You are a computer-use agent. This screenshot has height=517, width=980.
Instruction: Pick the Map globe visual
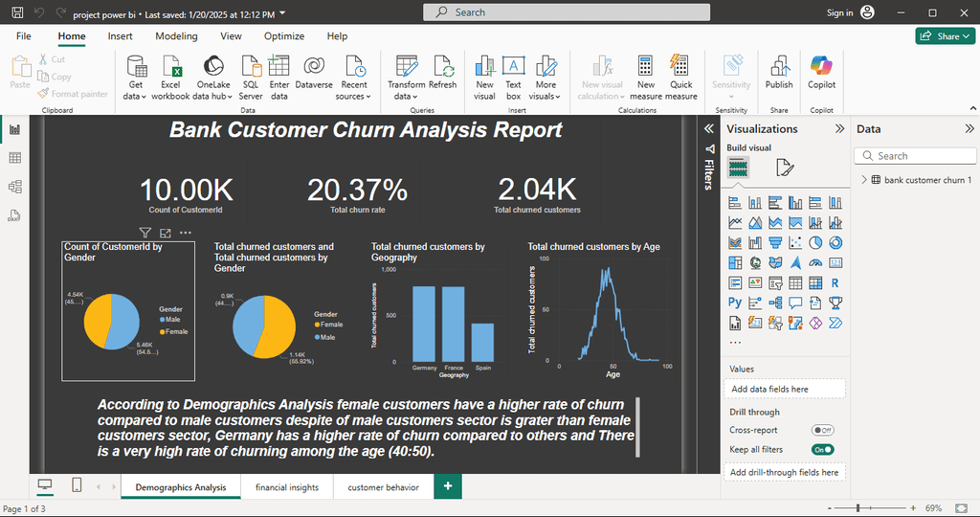(755, 262)
